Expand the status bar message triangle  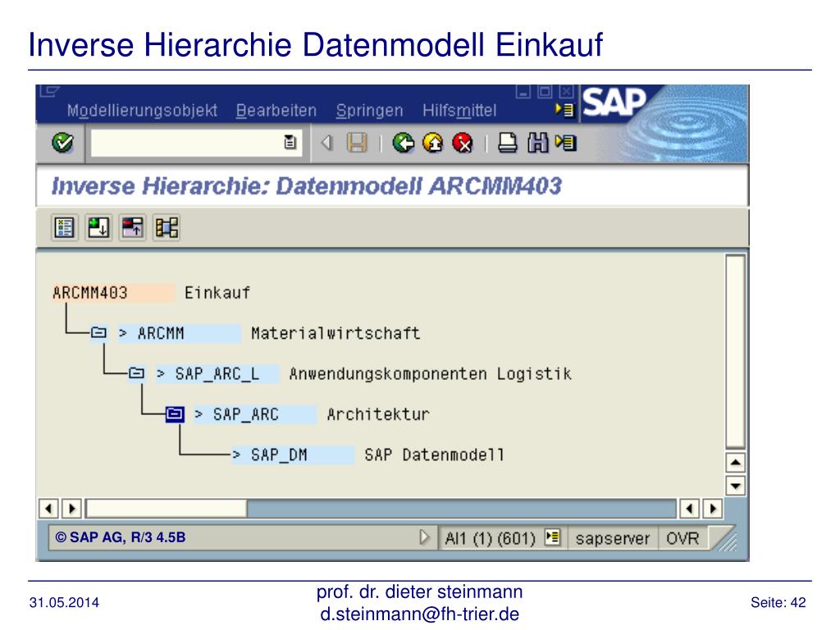tap(424, 536)
